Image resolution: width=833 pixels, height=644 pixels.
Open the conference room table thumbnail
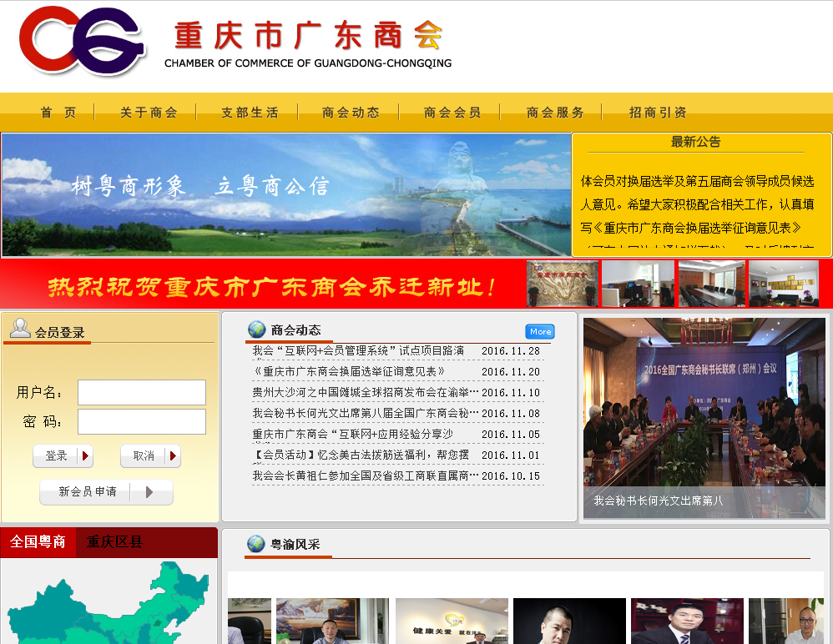[x=711, y=284]
